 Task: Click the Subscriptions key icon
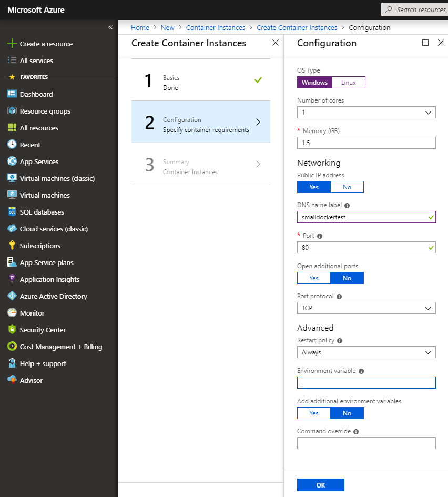[x=12, y=245]
